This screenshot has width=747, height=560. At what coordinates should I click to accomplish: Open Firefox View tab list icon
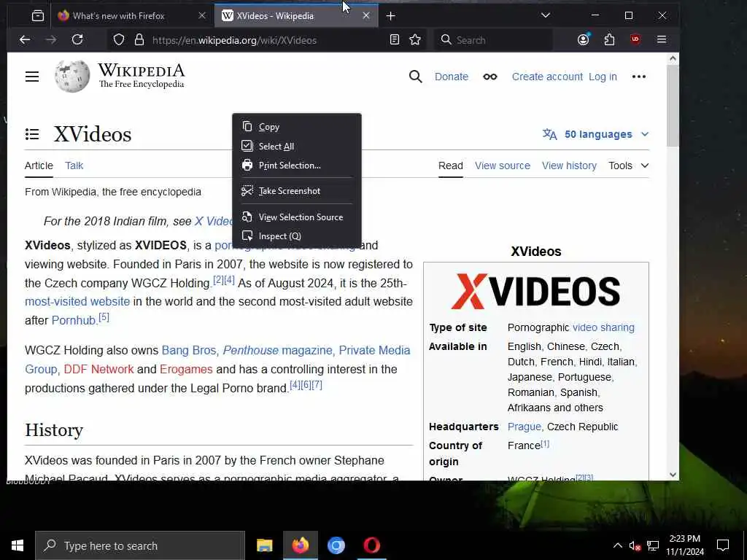[x=38, y=16]
